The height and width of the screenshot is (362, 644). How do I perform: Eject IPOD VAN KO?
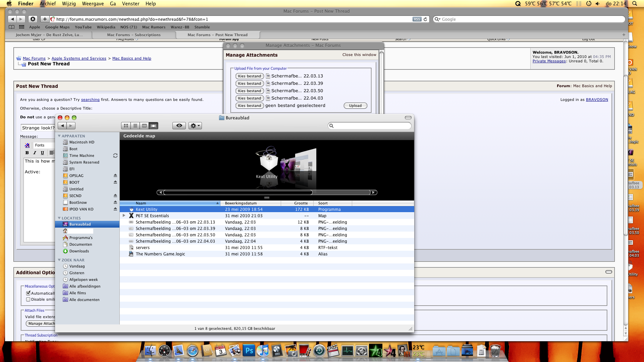(x=115, y=209)
